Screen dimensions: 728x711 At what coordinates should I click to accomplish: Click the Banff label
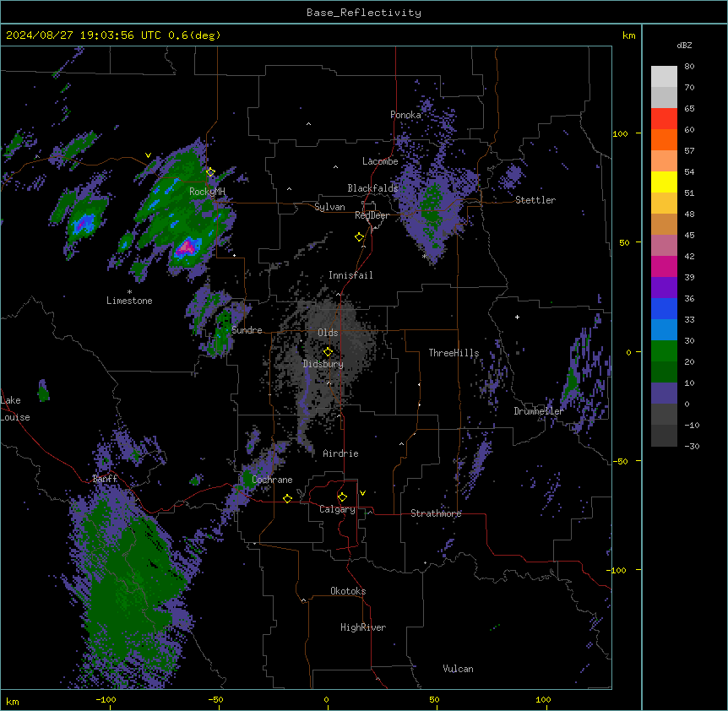pos(105,479)
